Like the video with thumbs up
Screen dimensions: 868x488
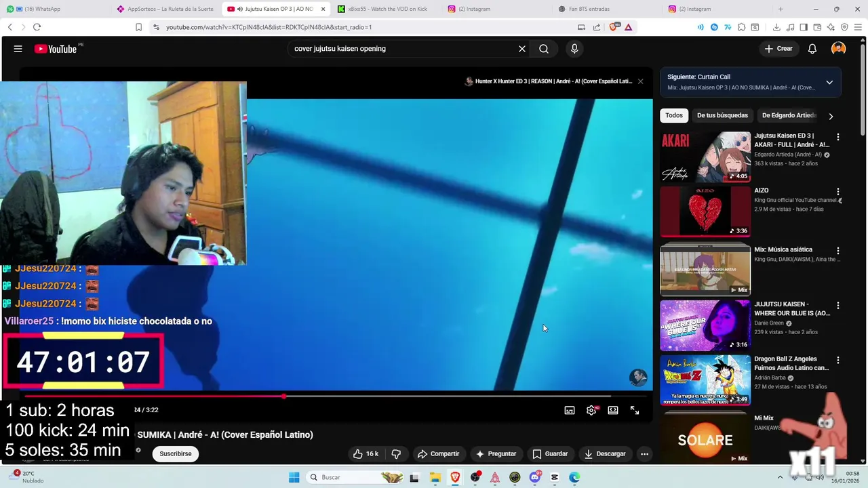point(366,454)
